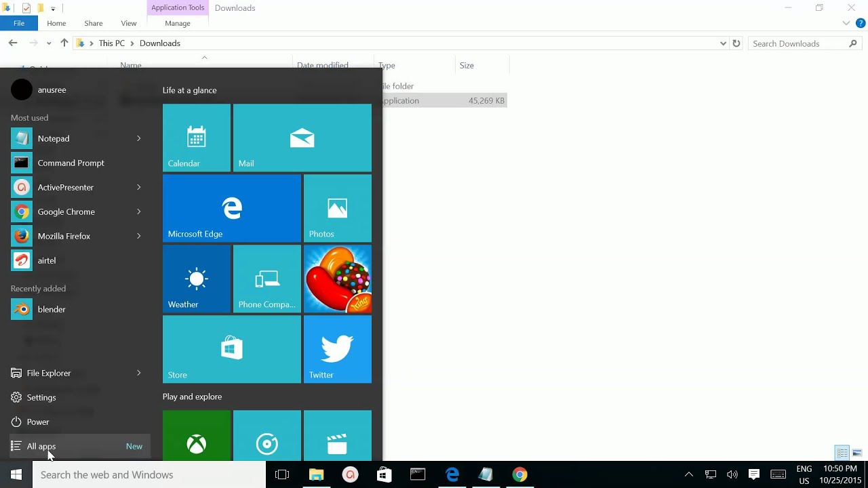Screen dimensions: 868x488
Task: Open the File tab in Explorer
Action: [x=19, y=23]
